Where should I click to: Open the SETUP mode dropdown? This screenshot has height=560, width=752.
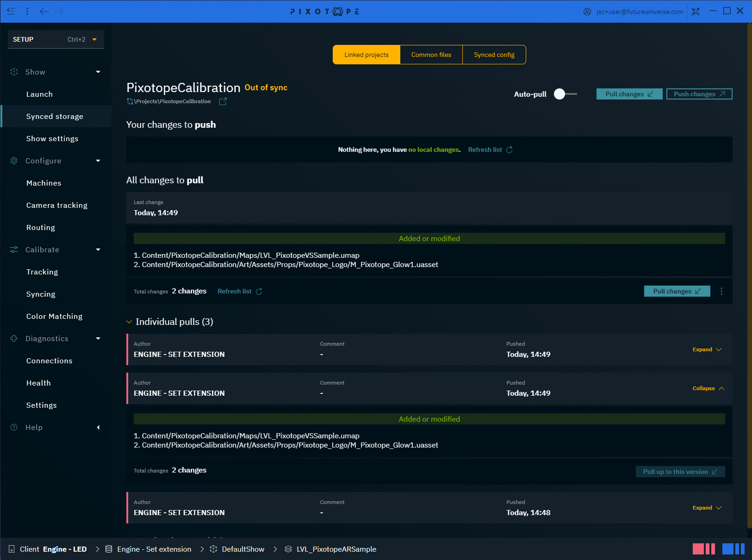(56, 39)
